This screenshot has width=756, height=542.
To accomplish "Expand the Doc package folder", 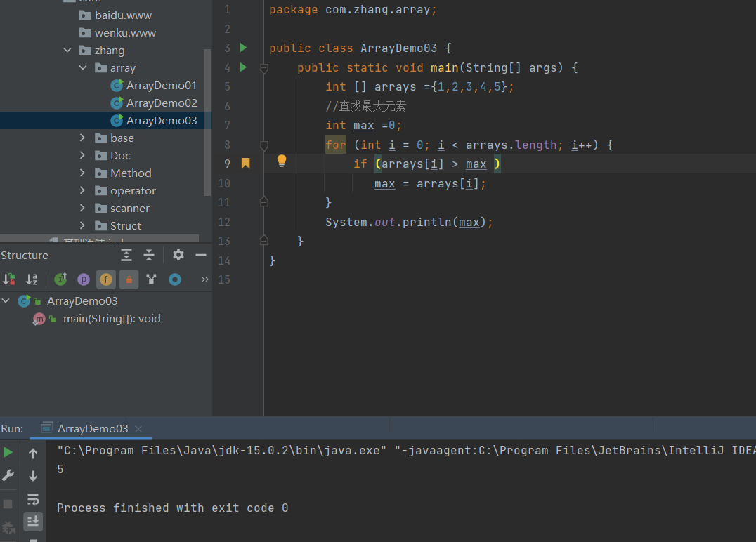I will tap(82, 155).
